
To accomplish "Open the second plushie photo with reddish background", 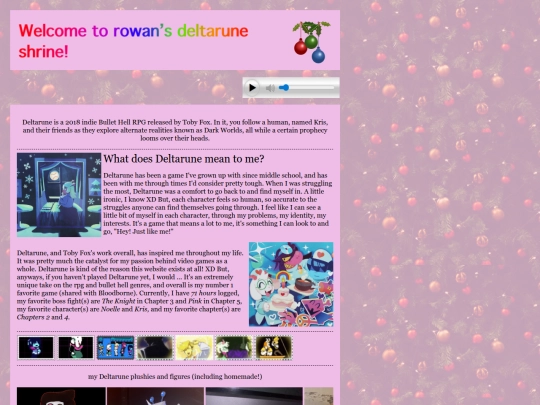I will 155,396.
